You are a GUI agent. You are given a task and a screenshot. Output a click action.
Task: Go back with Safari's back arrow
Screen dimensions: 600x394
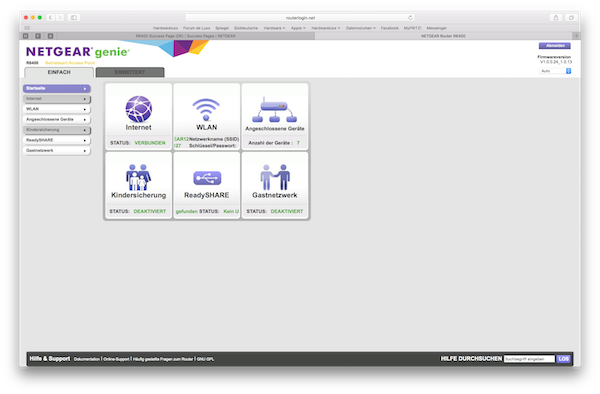(x=50, y=18)
